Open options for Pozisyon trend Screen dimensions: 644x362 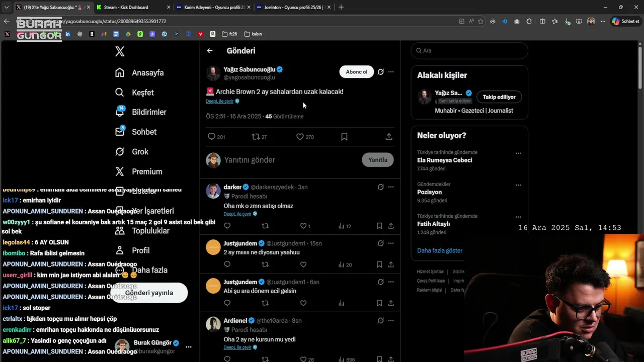(x=518, y=185)
